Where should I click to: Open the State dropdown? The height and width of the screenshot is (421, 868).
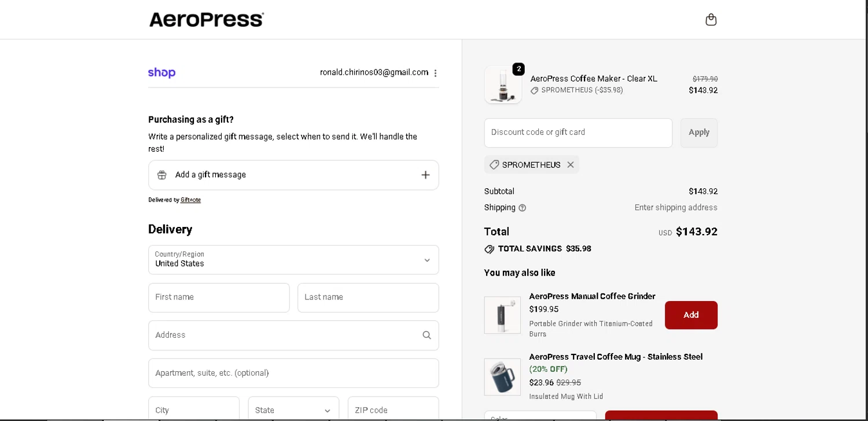(293, 410)
